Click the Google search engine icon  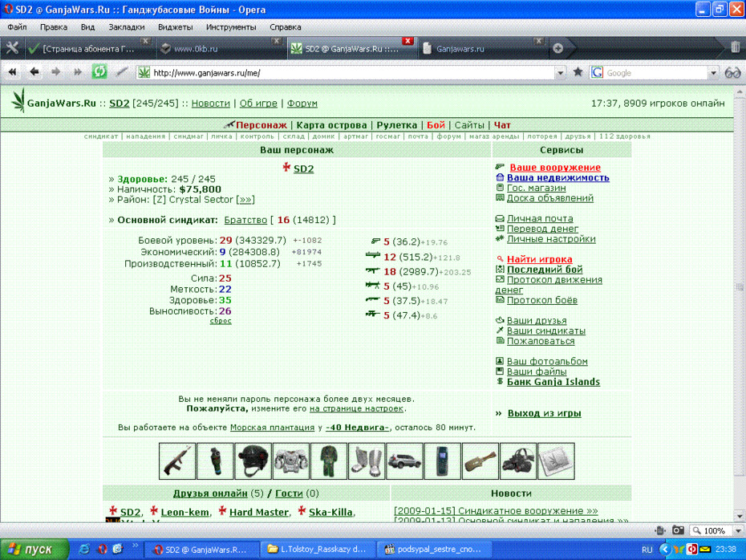pos(597,72)
